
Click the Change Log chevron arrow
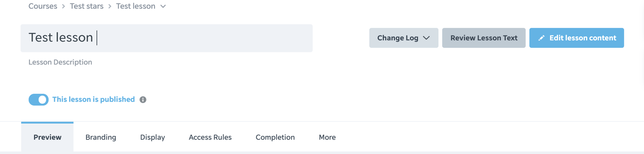pyautogui.click(x=426, y=38)
